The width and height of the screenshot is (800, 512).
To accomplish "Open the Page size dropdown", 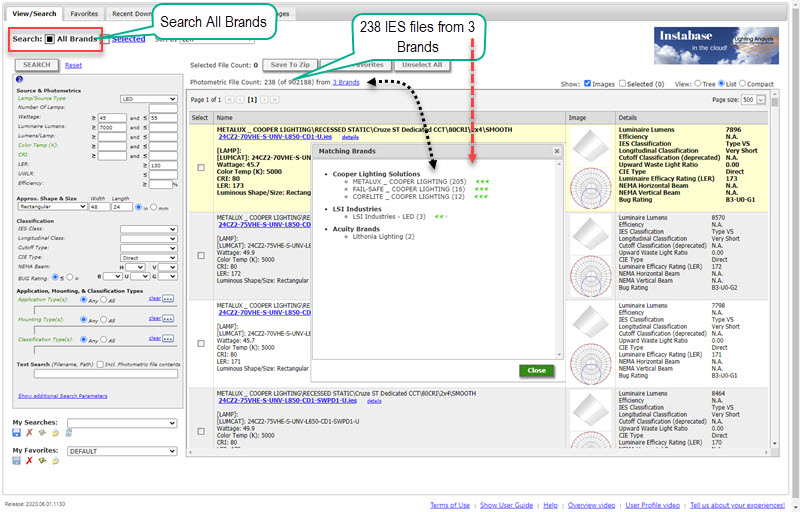I will pos(754,100).
